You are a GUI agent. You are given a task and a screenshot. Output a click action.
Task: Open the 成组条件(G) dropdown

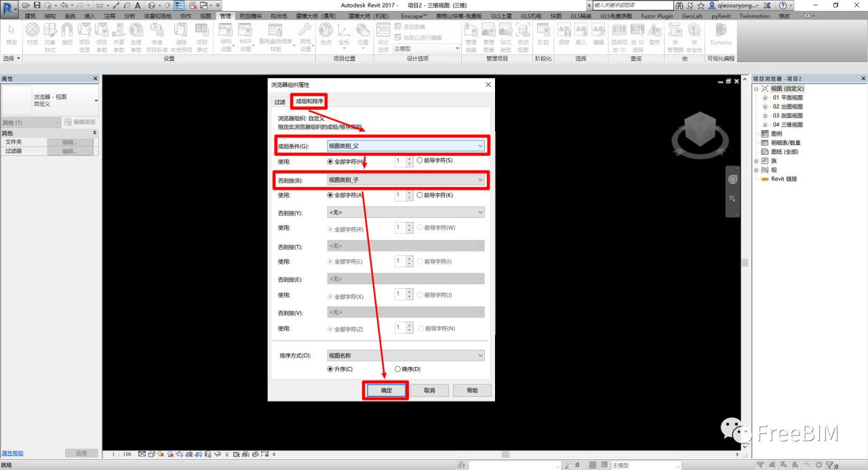click(406, 146)
